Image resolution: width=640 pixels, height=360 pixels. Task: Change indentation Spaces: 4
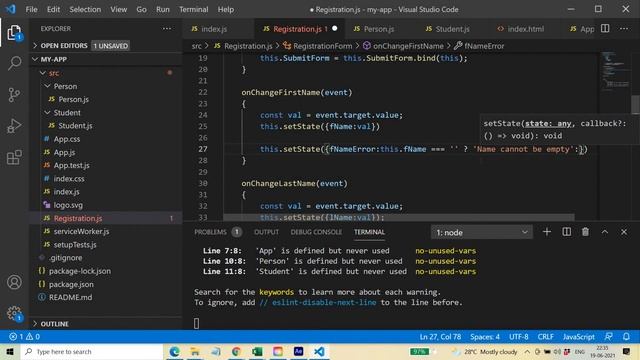[484, 337]
